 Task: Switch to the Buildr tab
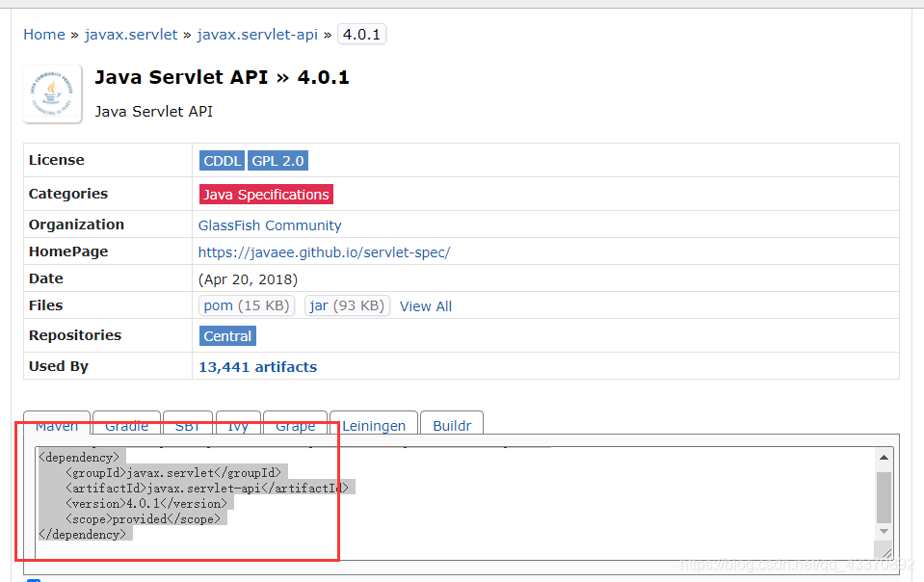tap(452, 423)
